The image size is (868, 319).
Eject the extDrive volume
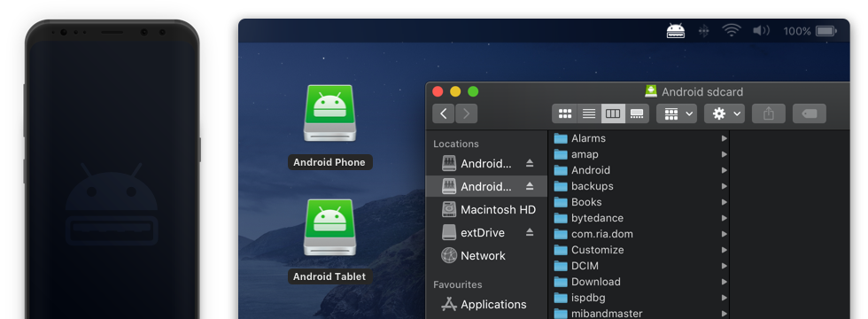click(530, 232)
